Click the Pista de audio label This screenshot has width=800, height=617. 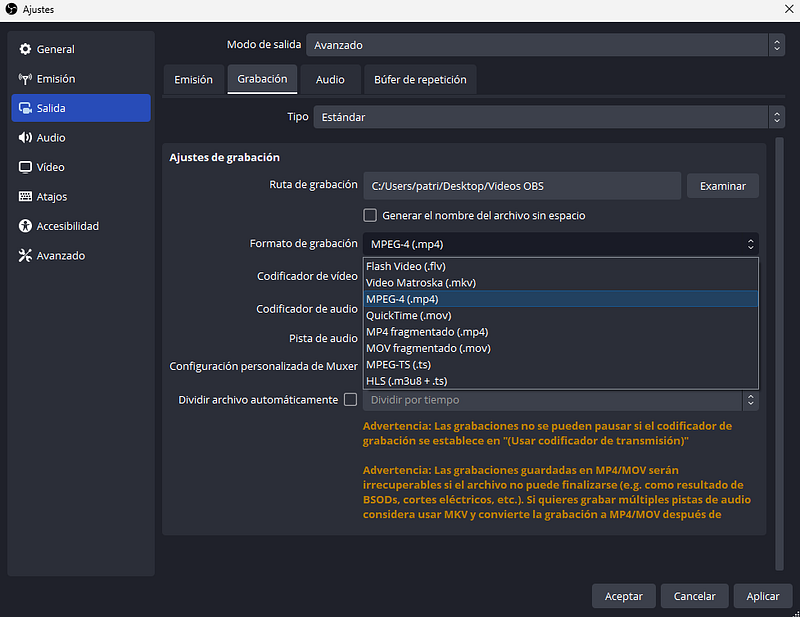[x=323, y=338]
